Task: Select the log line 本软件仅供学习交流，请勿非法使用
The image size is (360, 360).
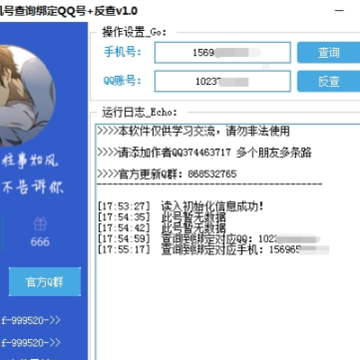Action: click(x=193, y=131)
